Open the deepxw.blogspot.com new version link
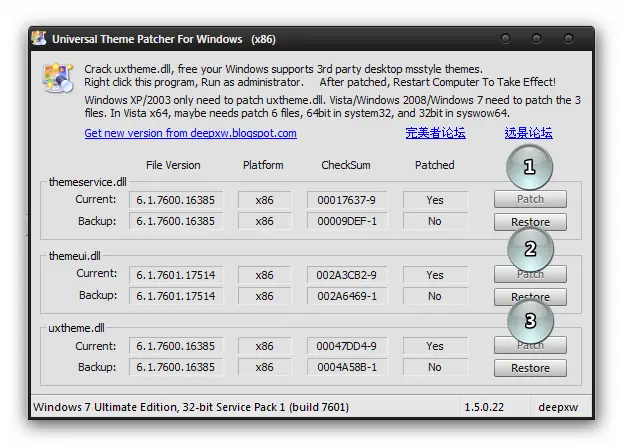This screenshot has height=446, width=622. tap(190, 133)
